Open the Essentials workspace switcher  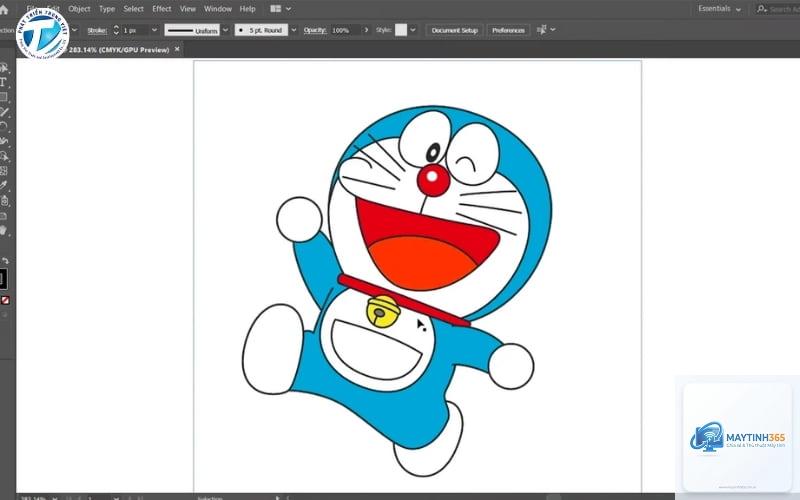719,9
